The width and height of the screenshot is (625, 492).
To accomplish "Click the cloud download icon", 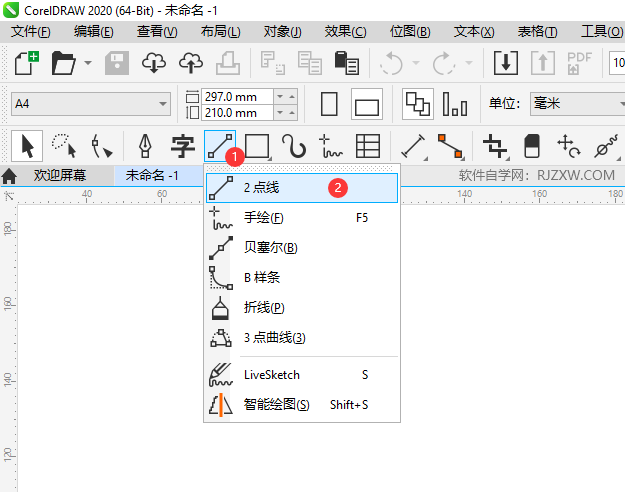I will pos(154,63).
